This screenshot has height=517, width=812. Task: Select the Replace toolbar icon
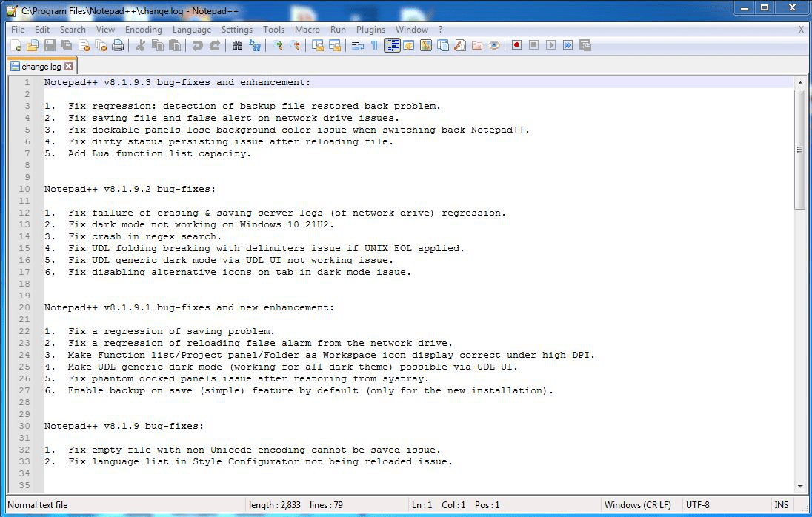256,45
